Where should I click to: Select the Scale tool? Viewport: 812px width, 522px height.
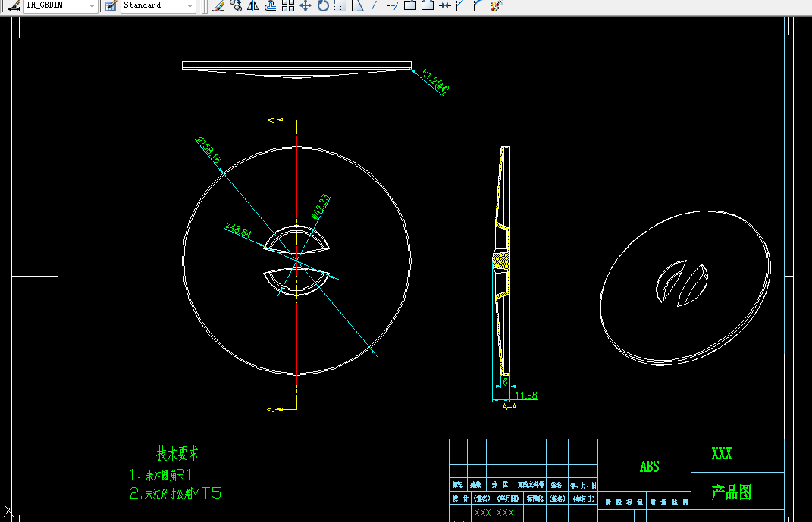[340, 6]
